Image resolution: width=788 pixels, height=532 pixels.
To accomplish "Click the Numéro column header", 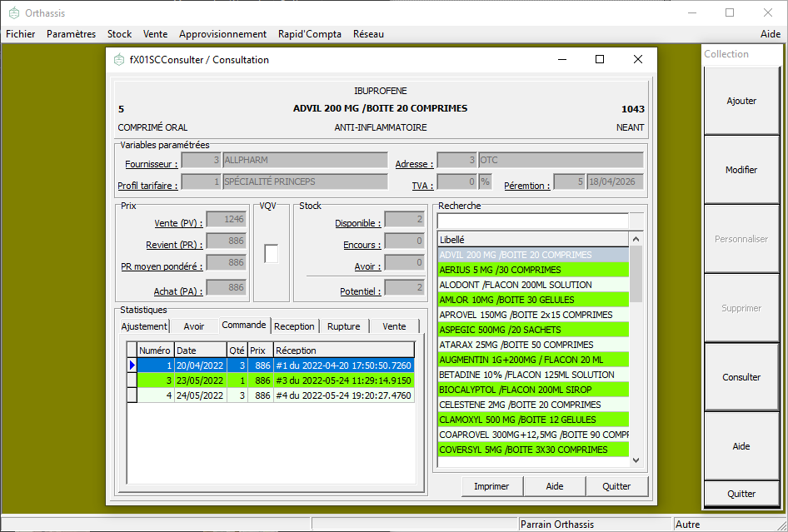I will (x=155, y=351).
